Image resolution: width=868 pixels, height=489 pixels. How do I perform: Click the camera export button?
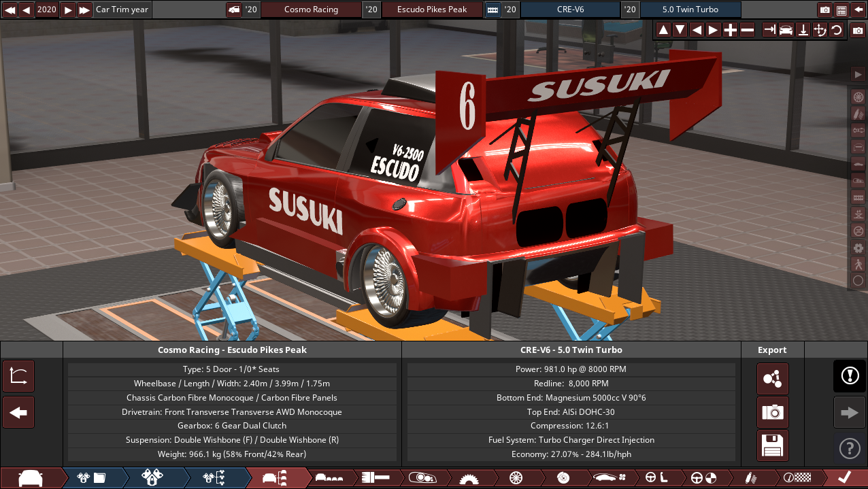click(x=773, y=412)
